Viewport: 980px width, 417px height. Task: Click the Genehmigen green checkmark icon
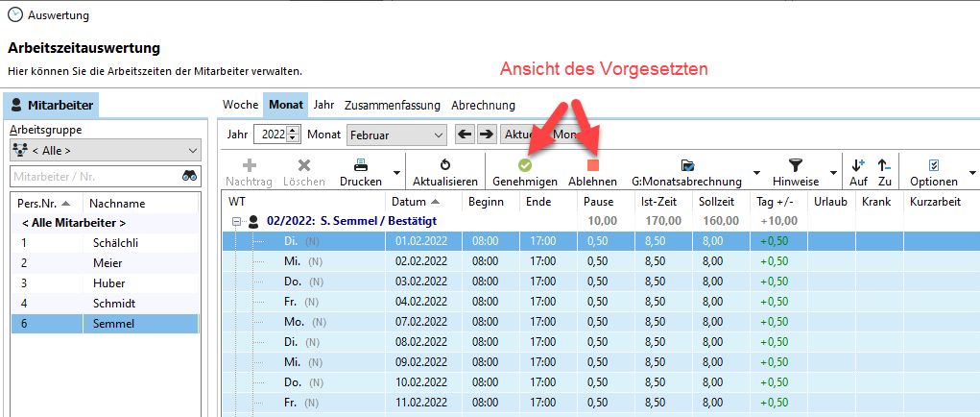tap(524, 165)
